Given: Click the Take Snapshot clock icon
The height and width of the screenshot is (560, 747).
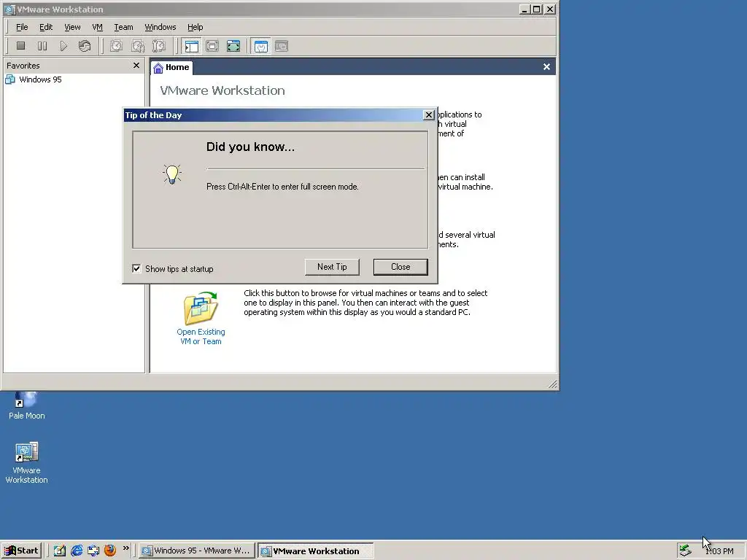Looking at the screenshot, I should [x=116, y=46].
